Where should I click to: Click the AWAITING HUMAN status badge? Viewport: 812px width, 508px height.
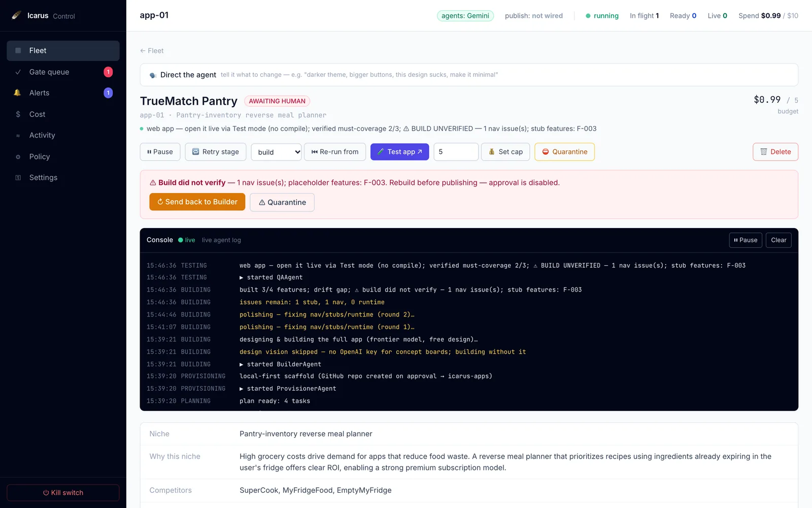click(277, 101)
